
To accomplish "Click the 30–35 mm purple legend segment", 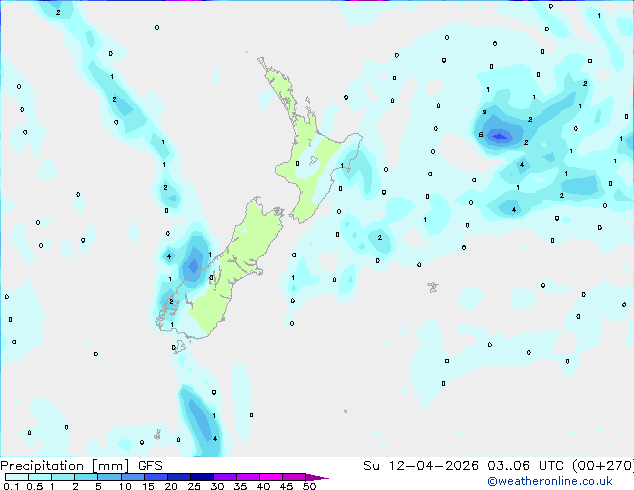I will point(225,477).
